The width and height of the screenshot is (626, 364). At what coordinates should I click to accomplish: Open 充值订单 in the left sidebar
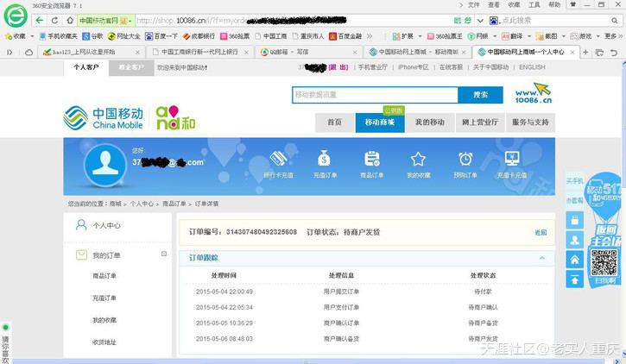[x=104, y=298]
